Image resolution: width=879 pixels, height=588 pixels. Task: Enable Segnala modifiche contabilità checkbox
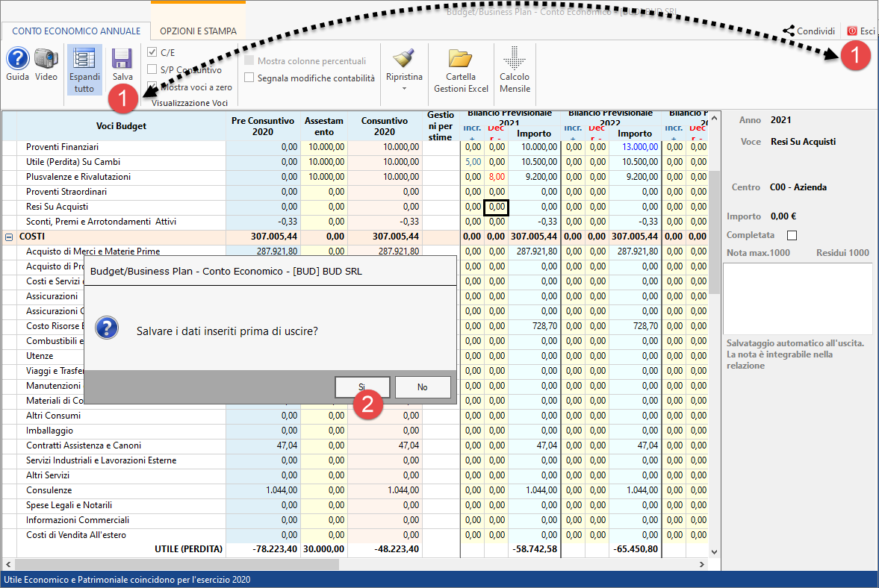click(x=249, y=78)
